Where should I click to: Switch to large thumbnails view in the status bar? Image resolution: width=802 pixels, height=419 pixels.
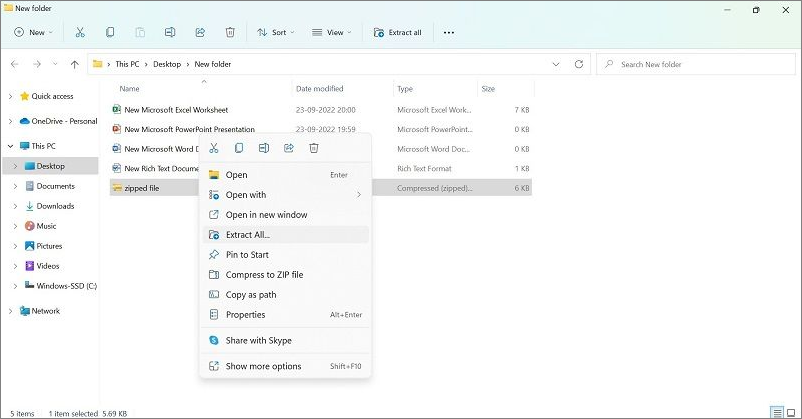pyautogui.click(x=792, y=412)
